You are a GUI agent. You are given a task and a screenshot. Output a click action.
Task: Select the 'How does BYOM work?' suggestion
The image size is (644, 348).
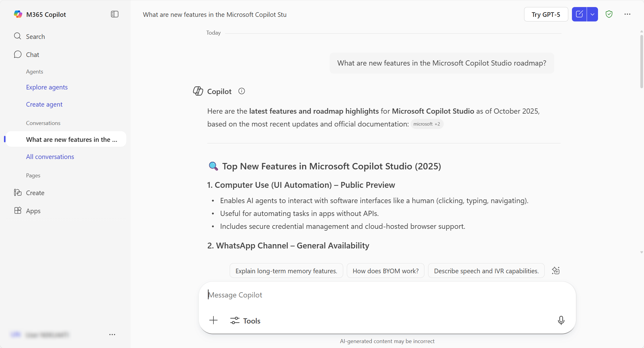tap(385, 271)
